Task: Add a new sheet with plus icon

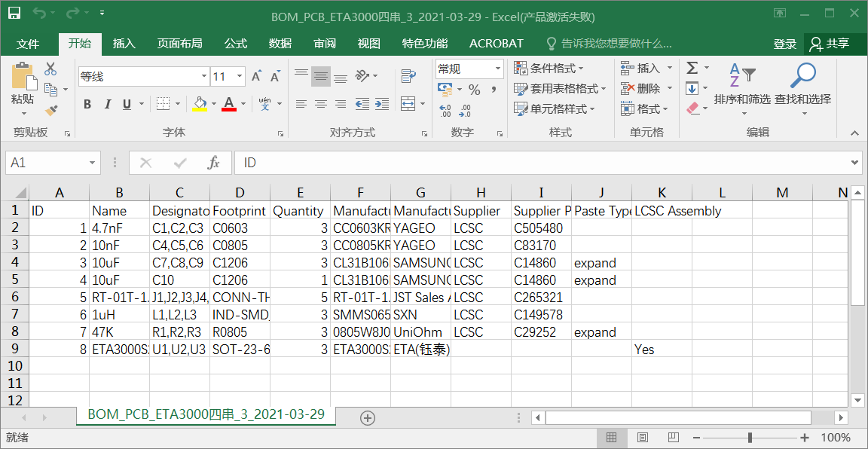Action: (x=368, y=418)
